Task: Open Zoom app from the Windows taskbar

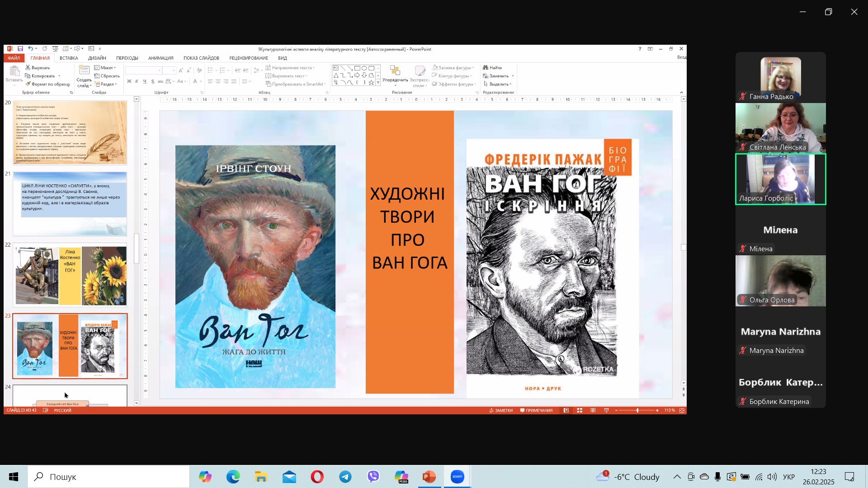Action: (458, 477)
